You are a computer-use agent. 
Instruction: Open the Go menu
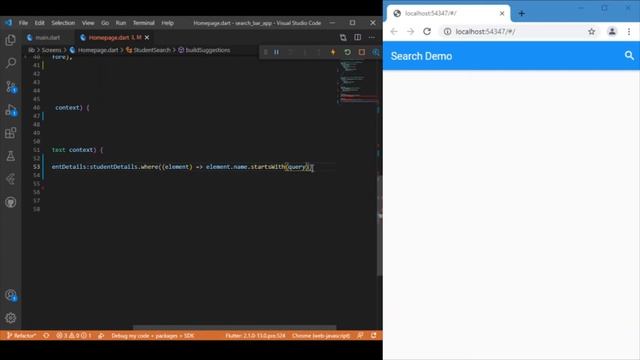click(x=105, y=23)
